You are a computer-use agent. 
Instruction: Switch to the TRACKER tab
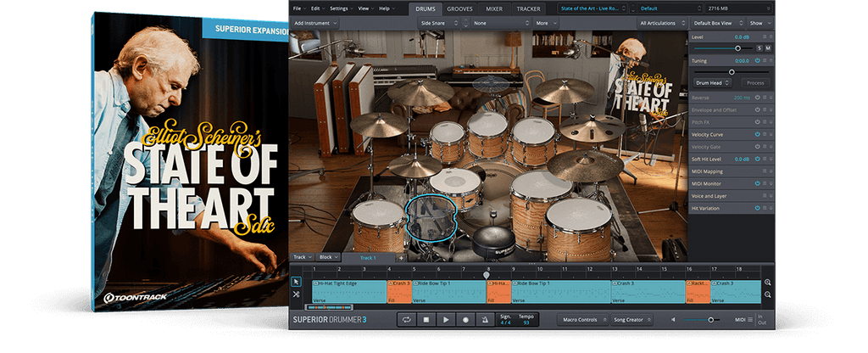pyautogui.click(x=529, y=8)
